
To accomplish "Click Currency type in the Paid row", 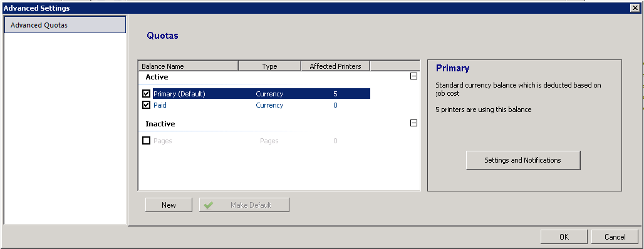I will [x=269, y=105].
